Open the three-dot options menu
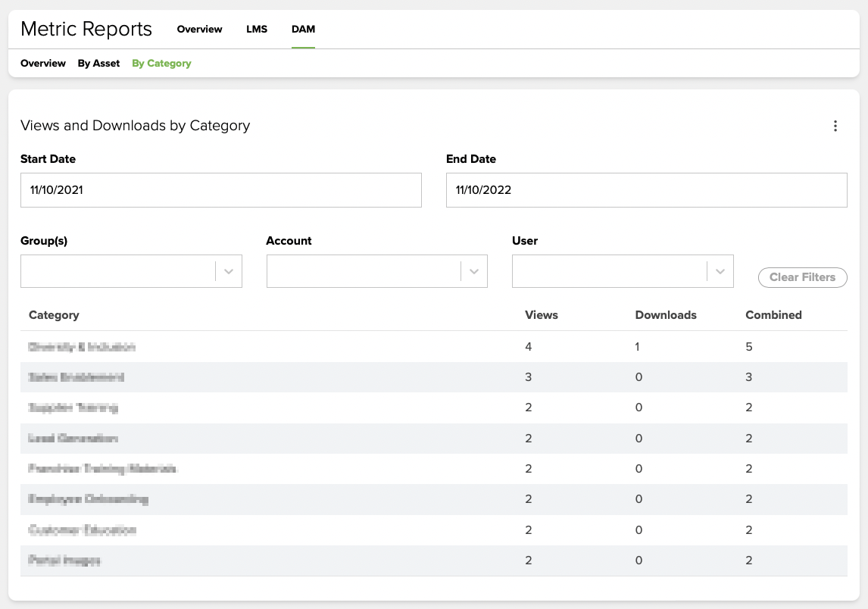The image size is (868, 609). coord(835,126)
